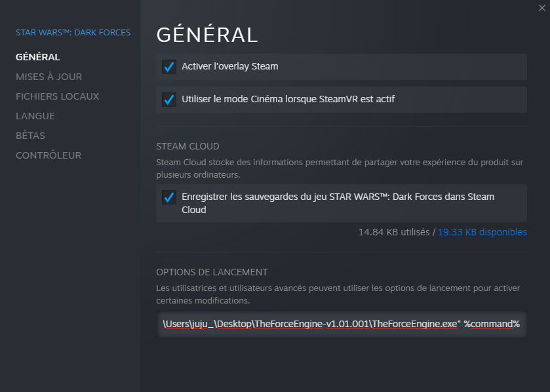Image resolution: width=550 pixels, height=392 pixels.
Task: Click the 19.33 KB disponibles link
Action: [482, 232]
